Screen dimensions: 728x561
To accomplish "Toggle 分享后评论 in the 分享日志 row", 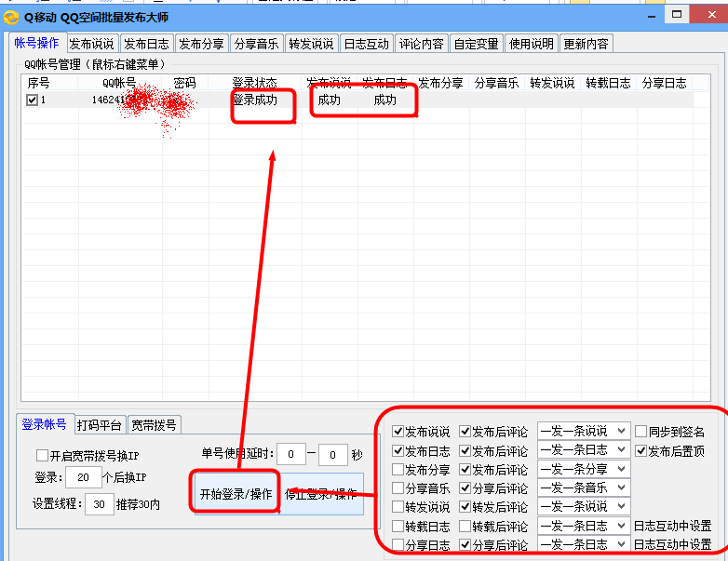I will pyautogui.click(x=465, y=544).
